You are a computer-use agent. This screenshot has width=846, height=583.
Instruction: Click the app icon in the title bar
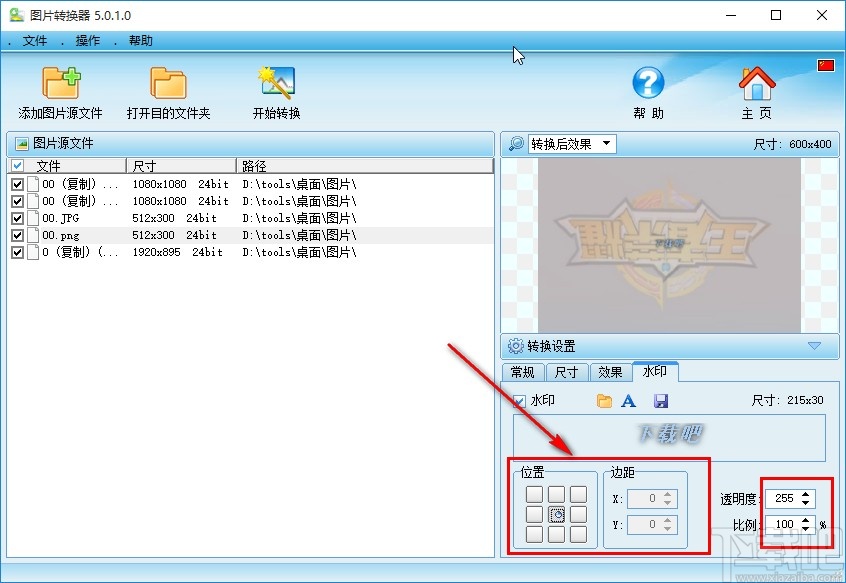point(17,15)
